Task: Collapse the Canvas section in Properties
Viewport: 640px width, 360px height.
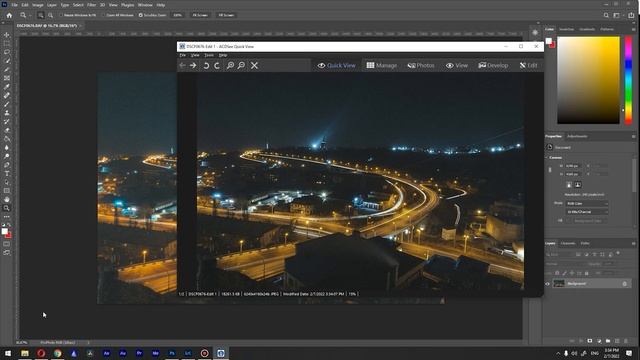Action: 547,158
